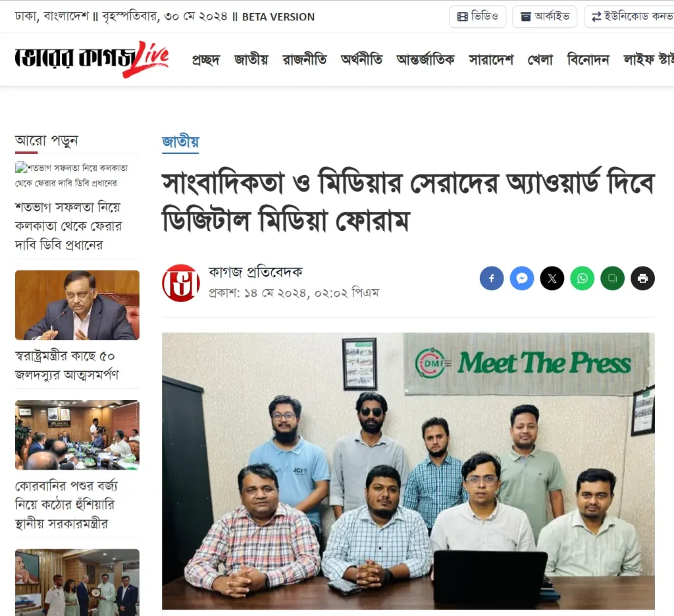The width and height of the screenshot is (674, 616).
Task: Copy article link green icon
Action: tap(613, 278)
